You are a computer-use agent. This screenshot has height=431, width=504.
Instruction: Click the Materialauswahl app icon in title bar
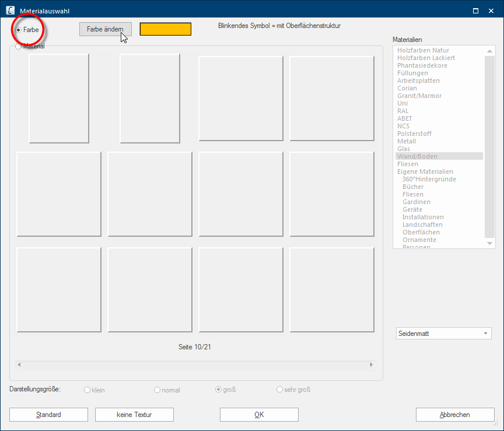10,10
